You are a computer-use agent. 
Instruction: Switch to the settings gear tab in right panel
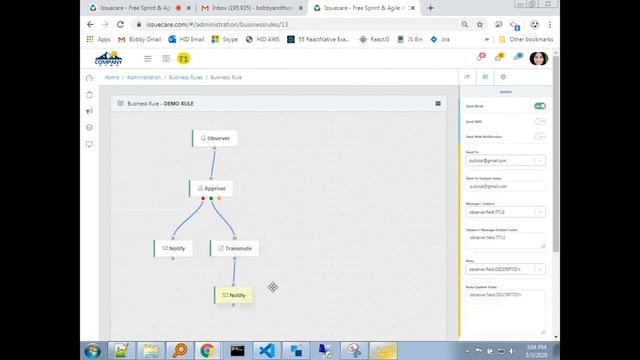[503, 77]
